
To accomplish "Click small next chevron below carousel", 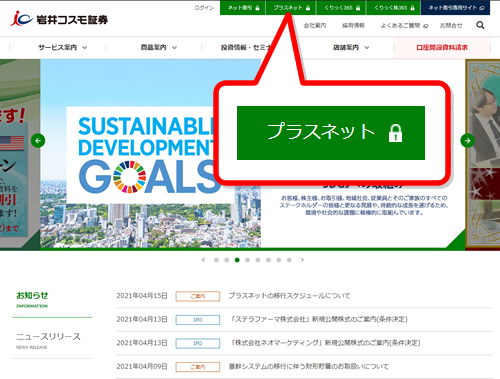I will (302, 260).
